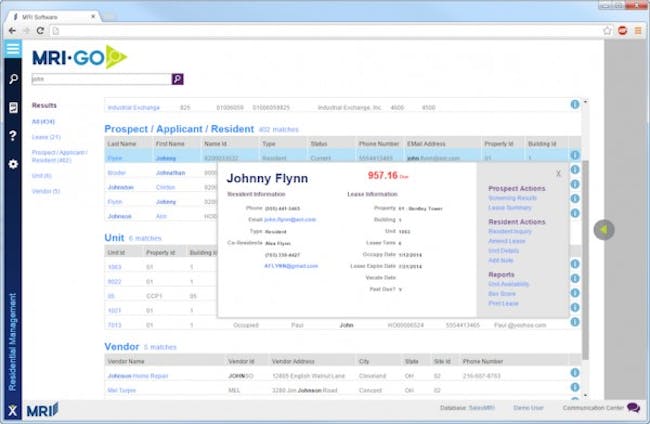Image resolution: width=650 pixels, height=424 pixels.
Task: Open the hamburger menu in the sidebar
Action: coord(12,49)
